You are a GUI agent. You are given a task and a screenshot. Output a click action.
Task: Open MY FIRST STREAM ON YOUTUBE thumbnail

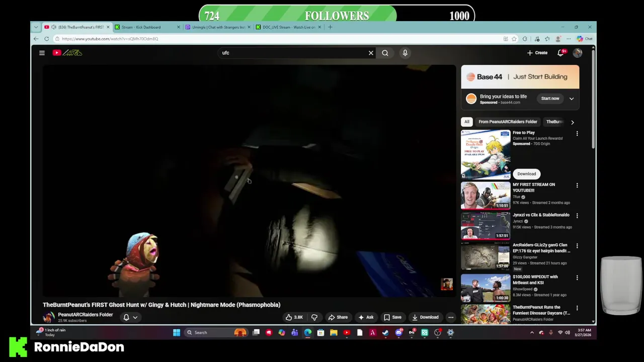(486, 196)
